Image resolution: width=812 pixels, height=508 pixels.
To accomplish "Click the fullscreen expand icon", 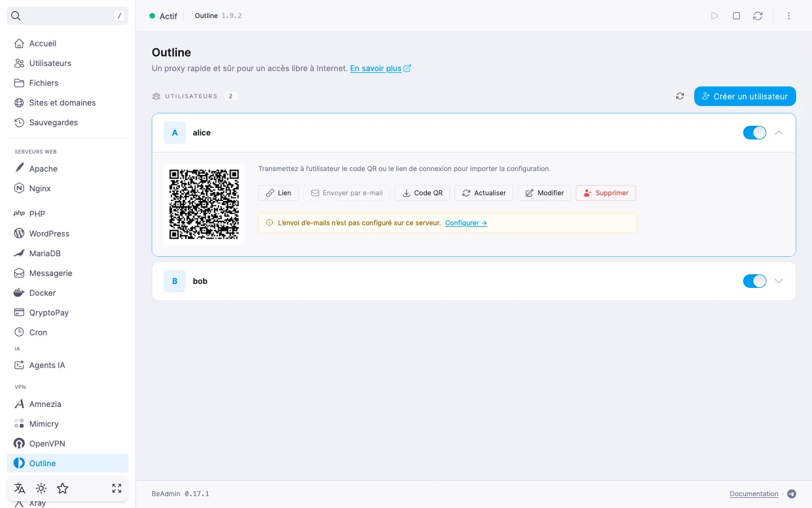I will click(117, 488).
